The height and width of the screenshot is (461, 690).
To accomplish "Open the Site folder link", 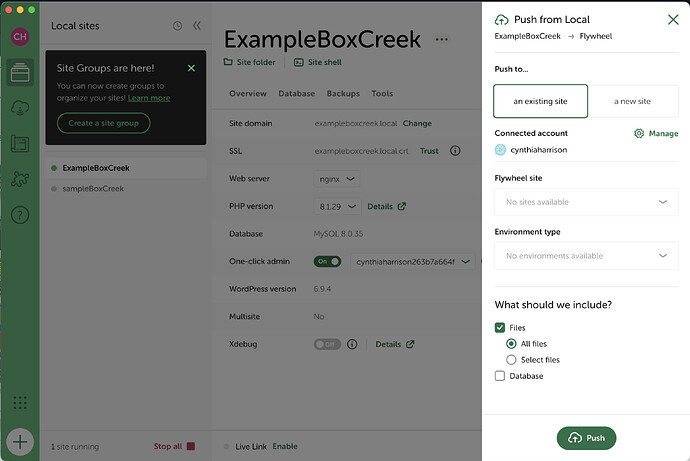I will (250, 62).
